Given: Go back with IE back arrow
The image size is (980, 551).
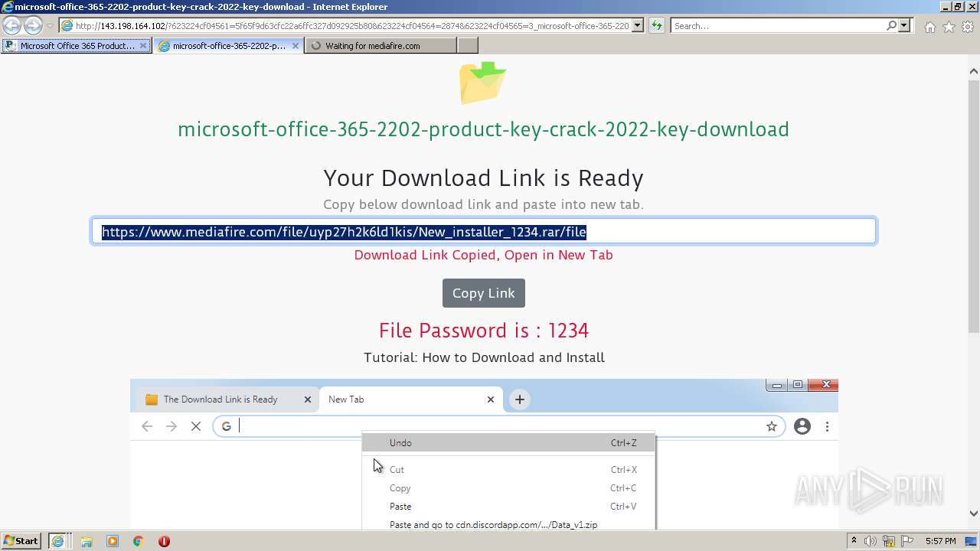Looking at the screenshot, I should (11, 25).
